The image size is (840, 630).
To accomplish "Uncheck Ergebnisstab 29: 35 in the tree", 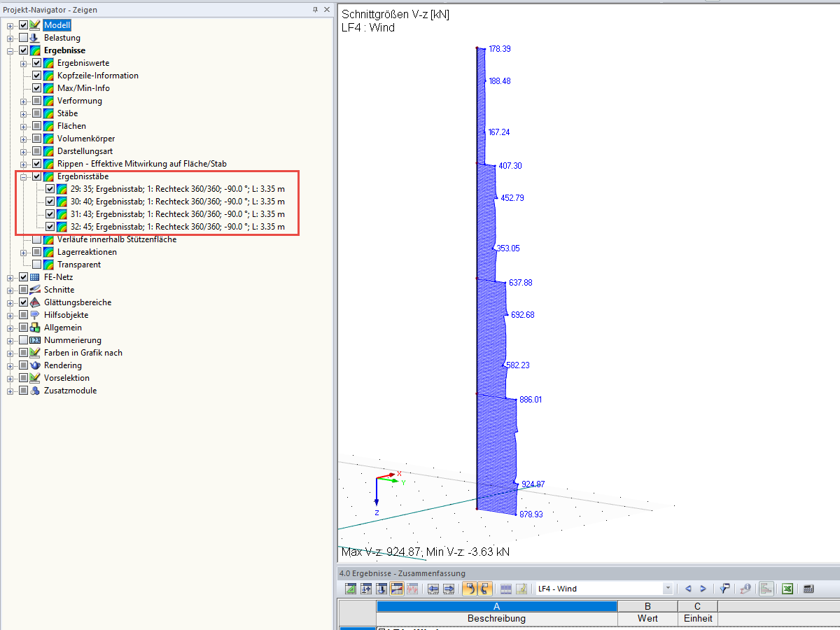I will (x=48, y=188).
